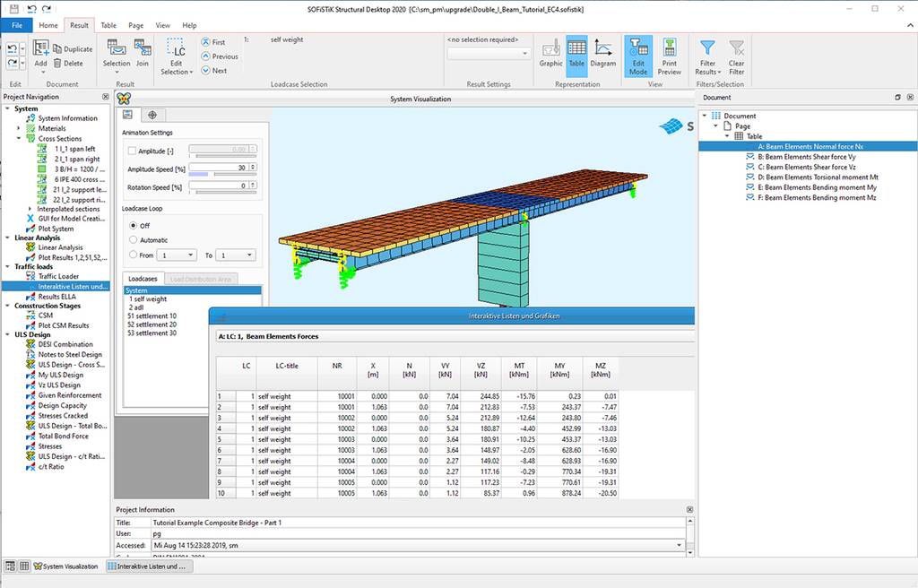Open the second tab icon in System Visualization
The width and height of the screenshot is (918, 588).
(x=152, y=115)
